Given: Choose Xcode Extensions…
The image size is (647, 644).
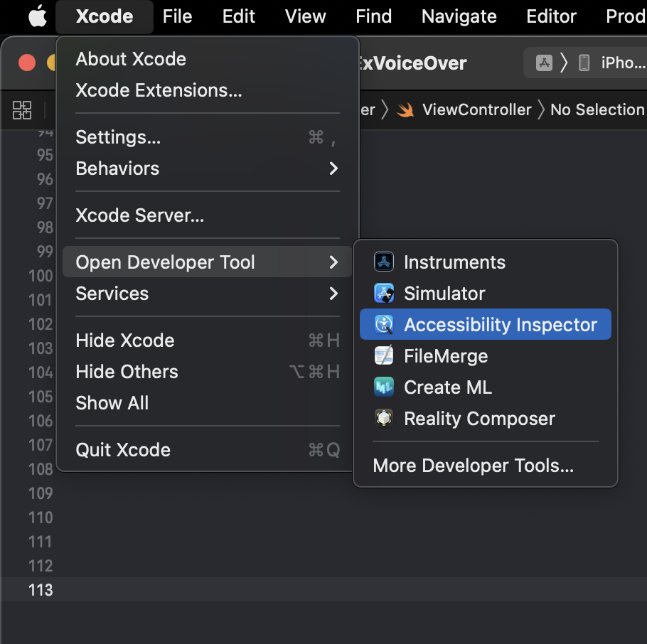Looking at the screenshot, I should point(208,90).
